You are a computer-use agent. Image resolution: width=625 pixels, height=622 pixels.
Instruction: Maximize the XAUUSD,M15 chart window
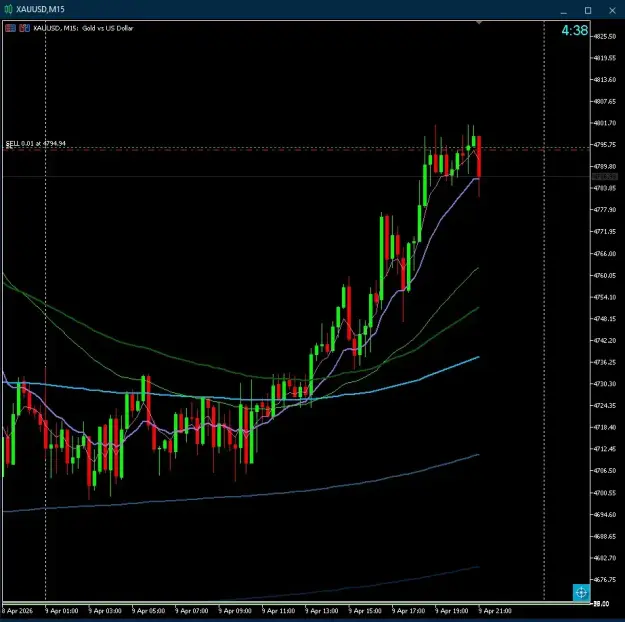[588, 10]
